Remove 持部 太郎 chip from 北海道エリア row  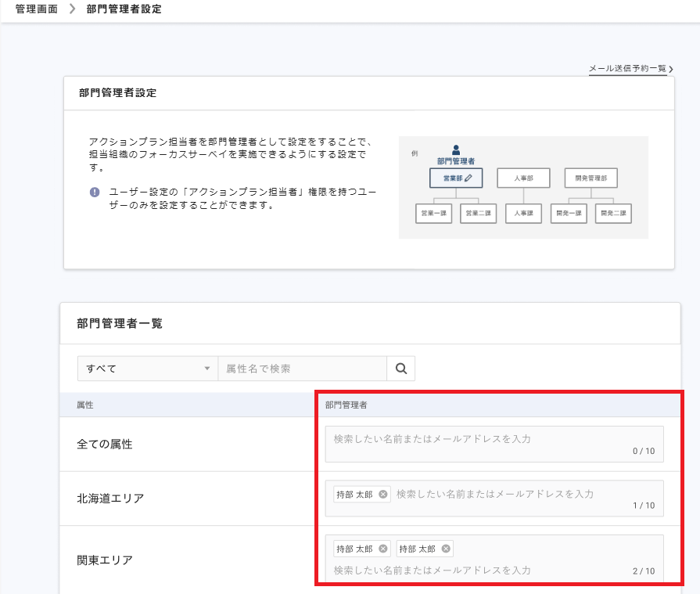[x=382, y=493]
